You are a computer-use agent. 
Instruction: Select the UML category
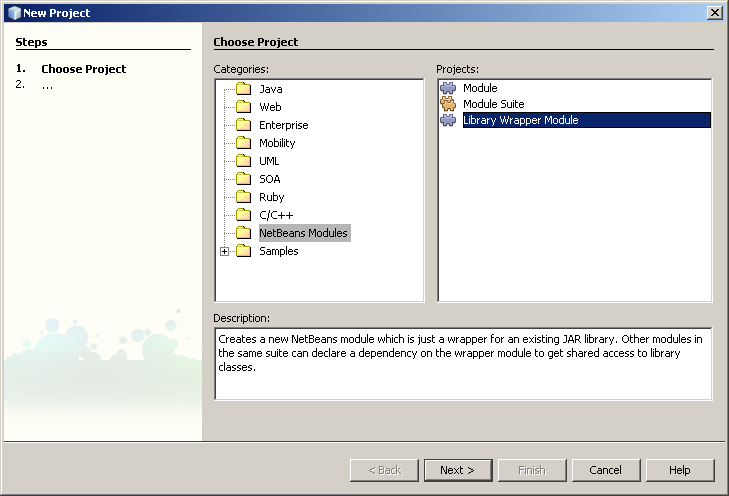[x=269, y=161]
